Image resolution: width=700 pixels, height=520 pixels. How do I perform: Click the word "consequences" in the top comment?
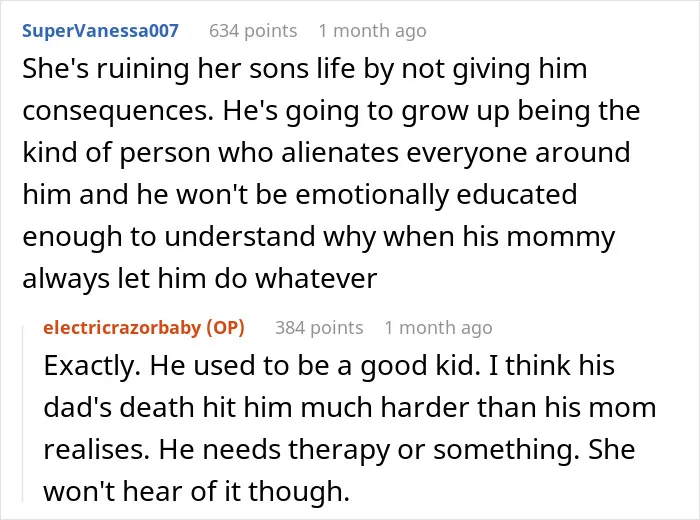pos(115,112)
